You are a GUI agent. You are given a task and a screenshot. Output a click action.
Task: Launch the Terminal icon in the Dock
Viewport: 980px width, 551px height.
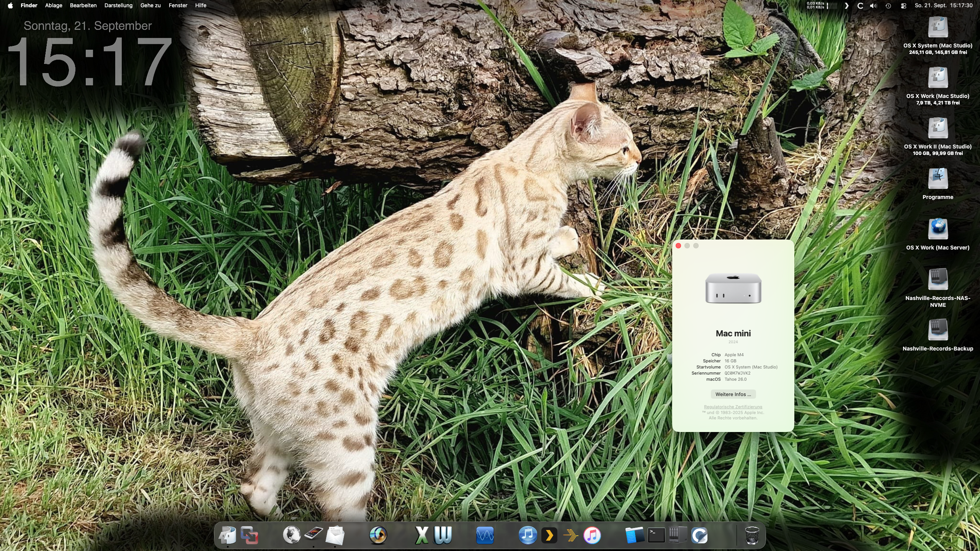click(x=656, y=535)
